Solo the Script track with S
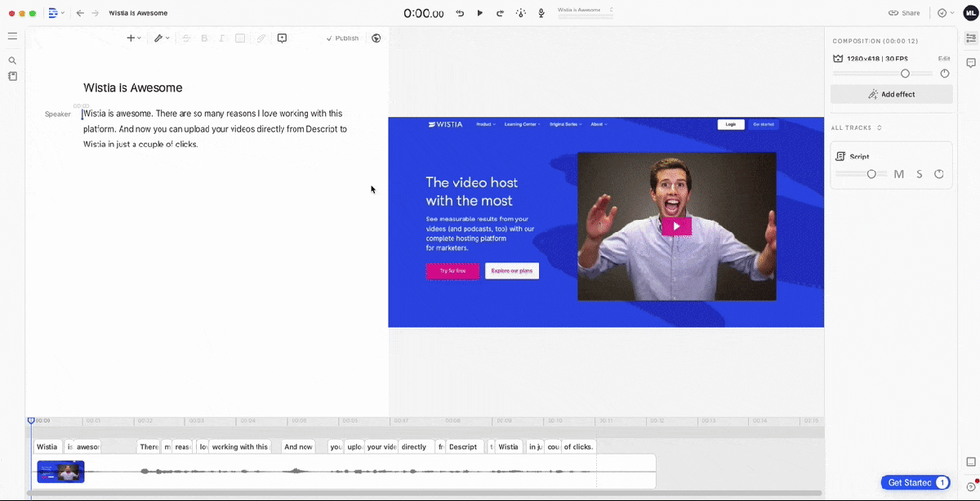This screenshot has width=980, height=501. (x=920, y=174)
